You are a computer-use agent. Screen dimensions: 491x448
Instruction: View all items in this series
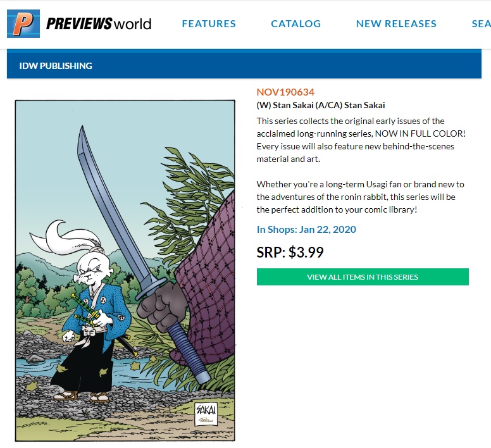click(363, 277)
